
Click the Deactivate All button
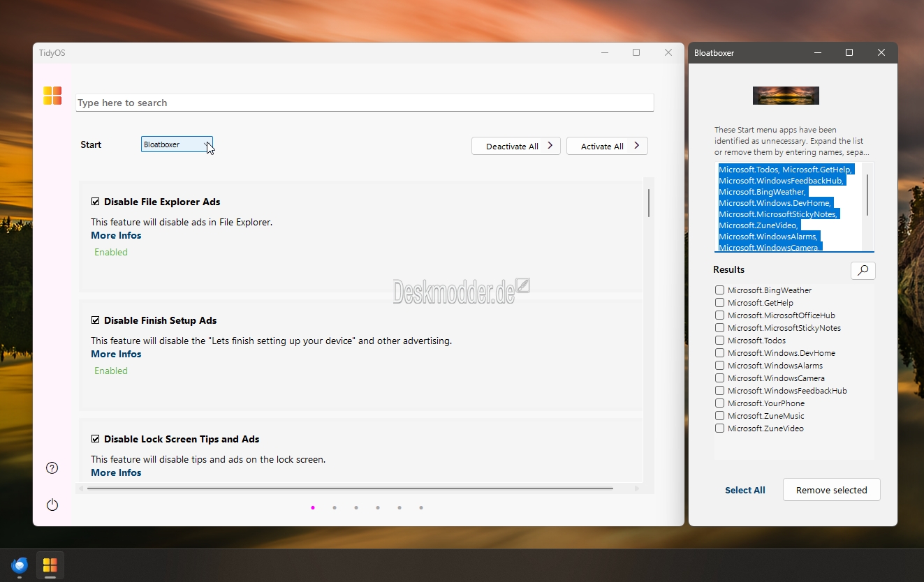515,146
